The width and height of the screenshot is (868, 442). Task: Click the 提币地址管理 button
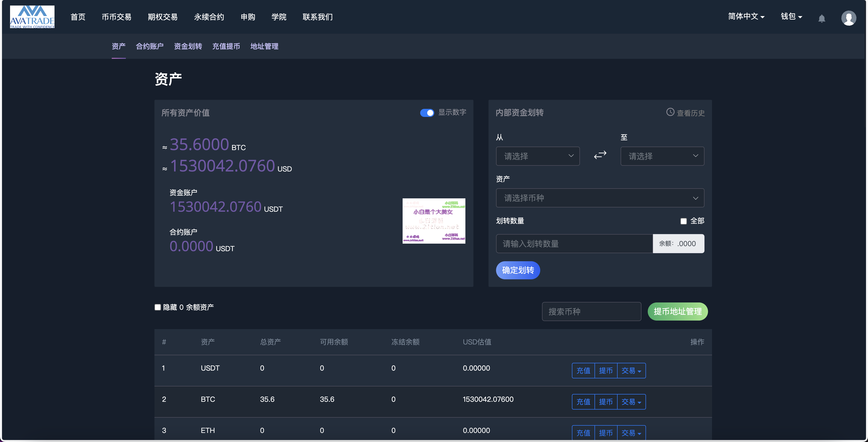677,311
